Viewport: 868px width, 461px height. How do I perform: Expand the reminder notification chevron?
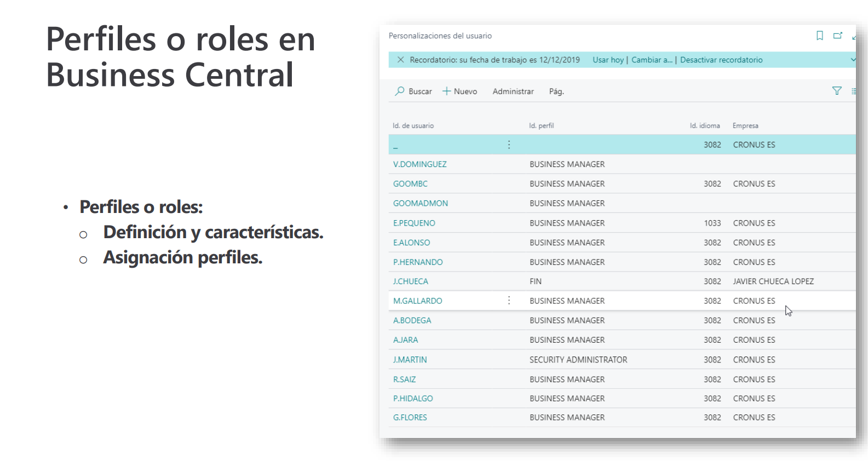pyautogui.click(x=852, y=60)
